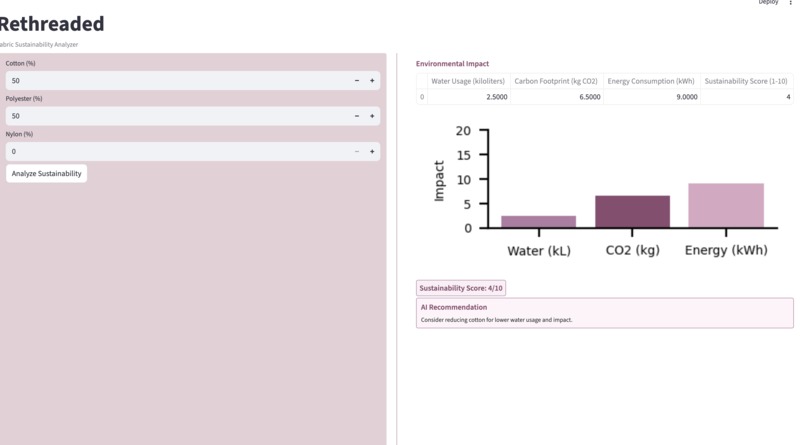Click Analyze Sustainability button
Viewport: 806px width, 445px height.
click(46, 174)
